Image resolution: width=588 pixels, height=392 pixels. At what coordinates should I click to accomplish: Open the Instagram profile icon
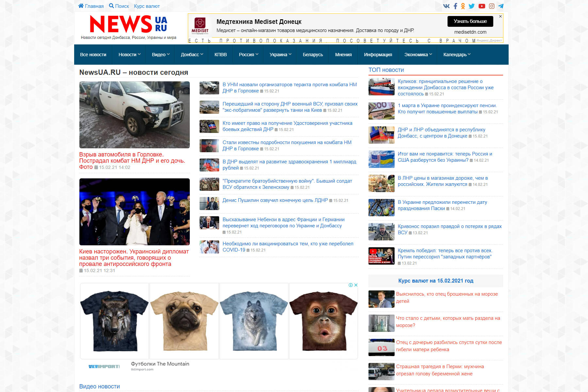[x=492, y=6]
